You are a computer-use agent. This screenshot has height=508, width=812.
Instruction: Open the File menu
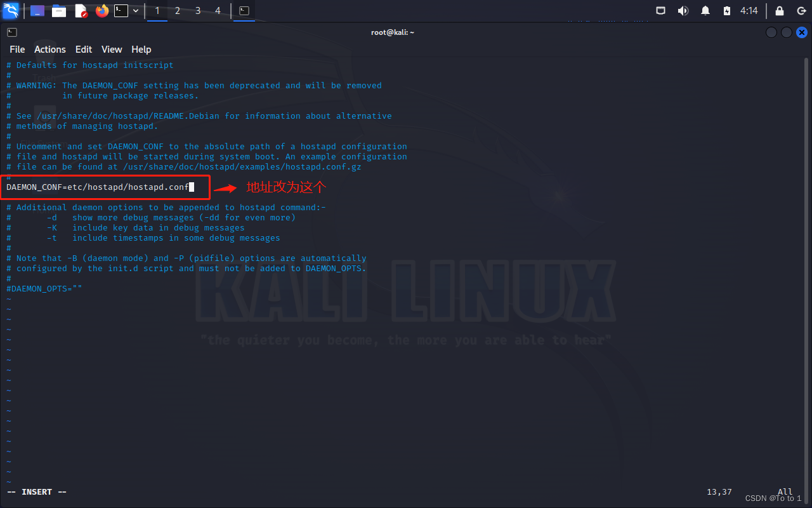(17, 49)
